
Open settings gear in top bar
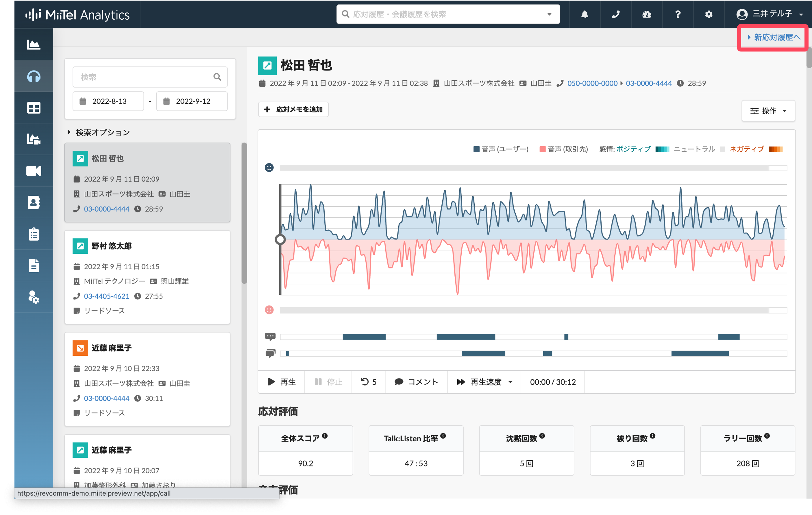tap(709, 14)
